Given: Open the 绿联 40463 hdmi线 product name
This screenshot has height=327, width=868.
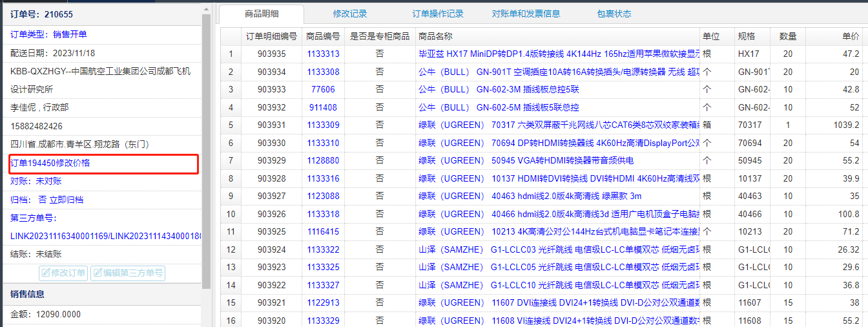Looking at the screenshot, I should 530,196.
